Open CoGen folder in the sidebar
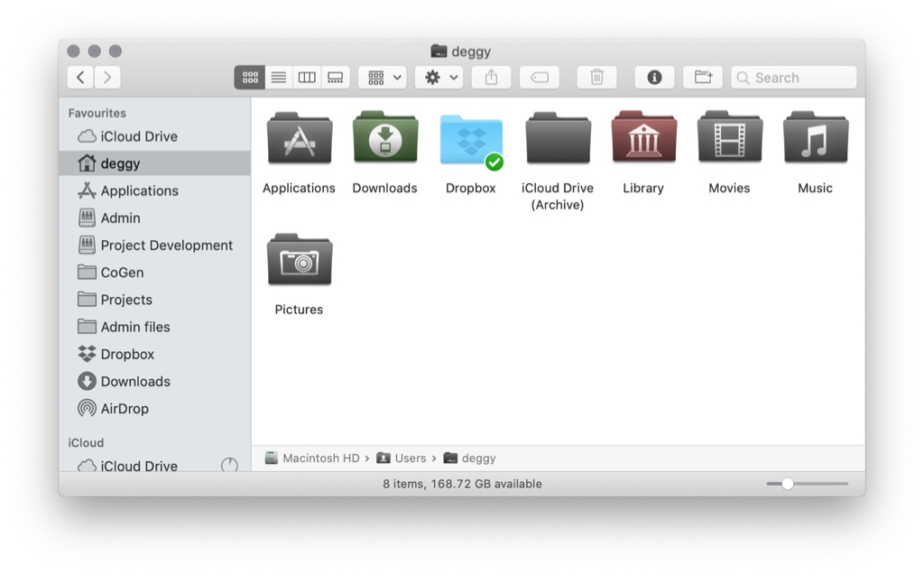Screen dimensions: 924x574 click(155, 273)
